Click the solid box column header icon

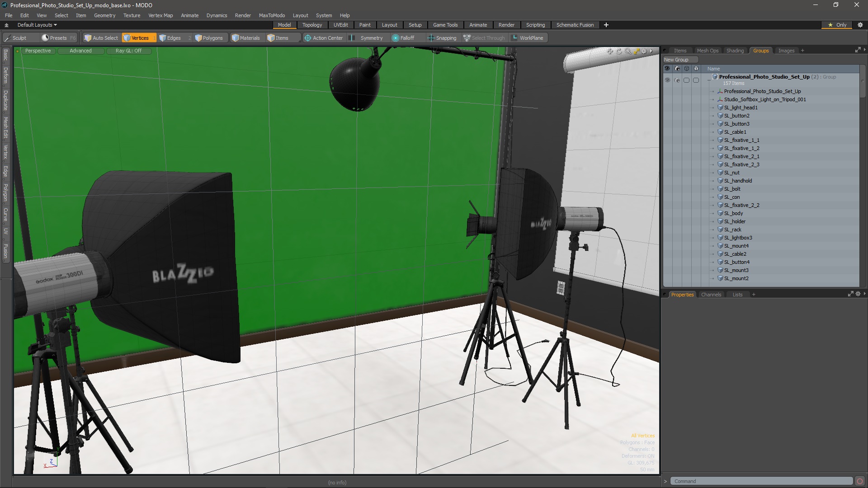pos(696,69)
